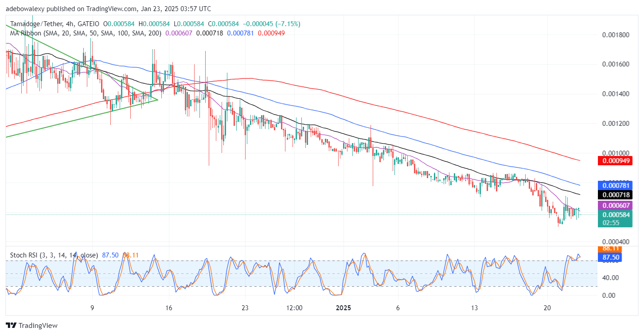This screenshot has height=335, width=644.
Task: Click the 0.001600 price axis value
Action: pos(615,64)
